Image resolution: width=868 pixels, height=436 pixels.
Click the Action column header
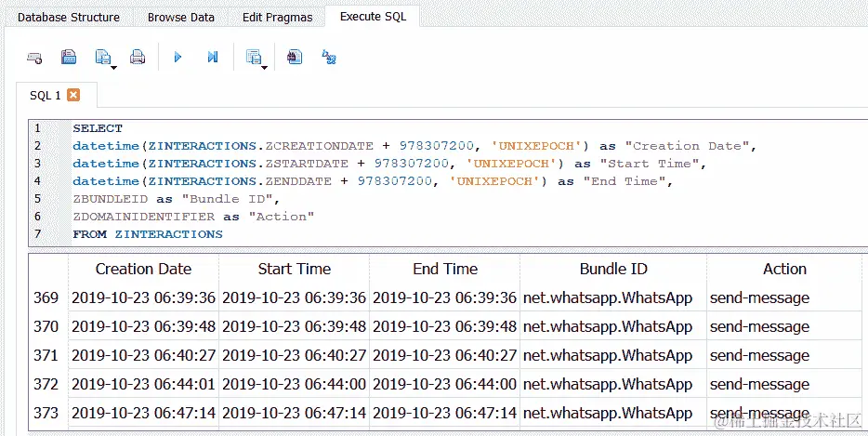click(x=784, y=270)
